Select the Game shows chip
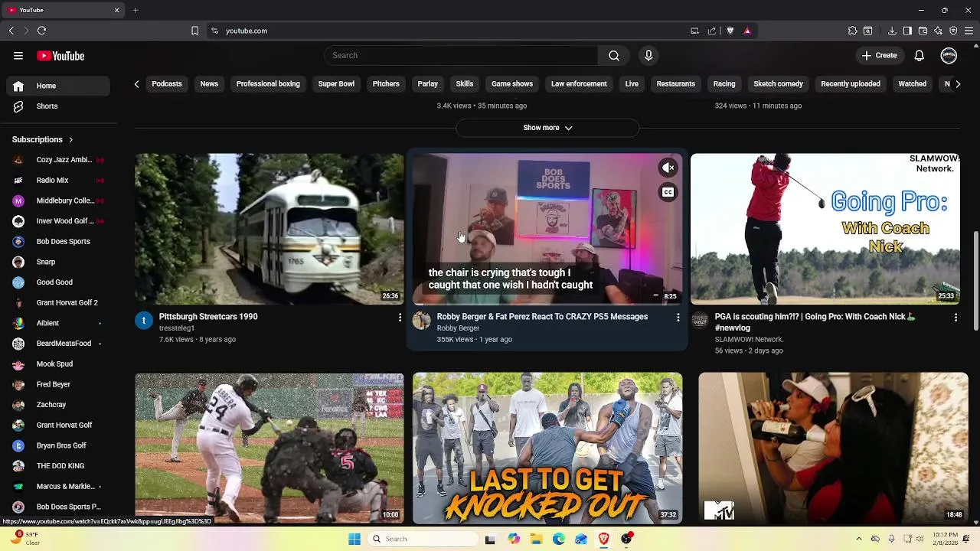The width and height of the screenshot is (980, 551). point(512,84)
